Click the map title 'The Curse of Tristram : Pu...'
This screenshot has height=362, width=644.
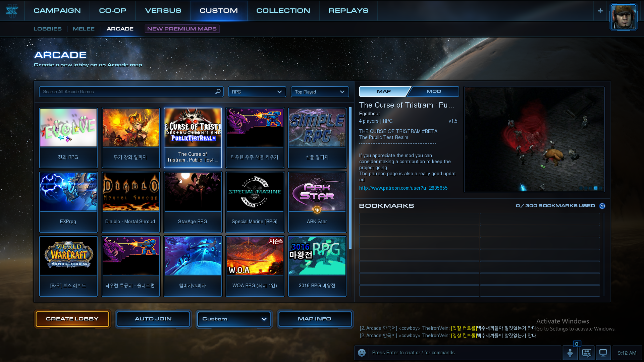407,105
